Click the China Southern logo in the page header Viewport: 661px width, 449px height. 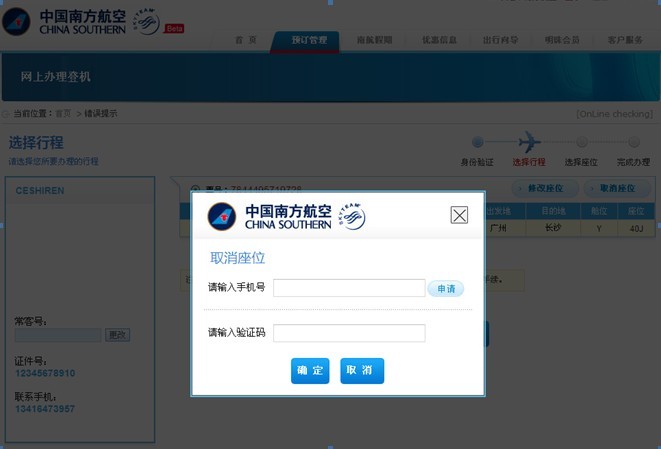pyautogui.click(x=64, y=22)
